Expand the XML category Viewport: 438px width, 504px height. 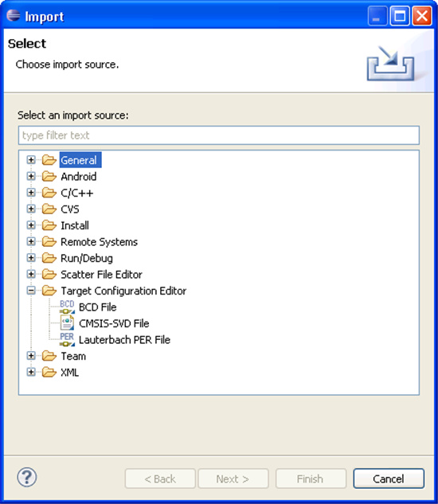coord(31,372)
